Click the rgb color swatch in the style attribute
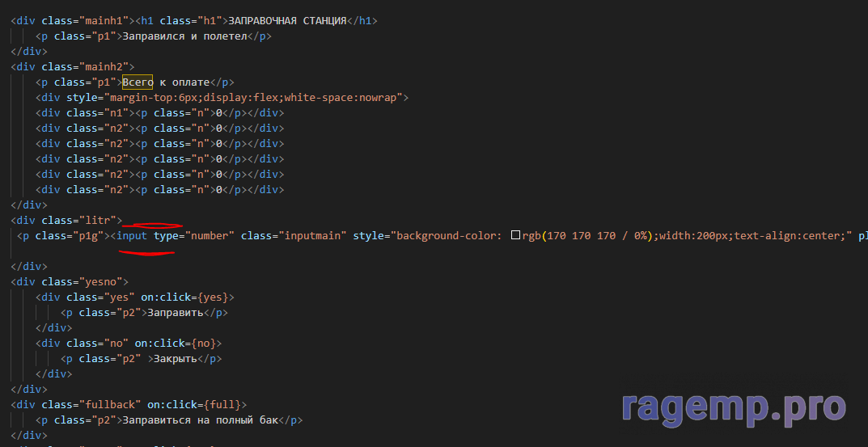This screenshot has width=868, height=447. pos(515,236)
